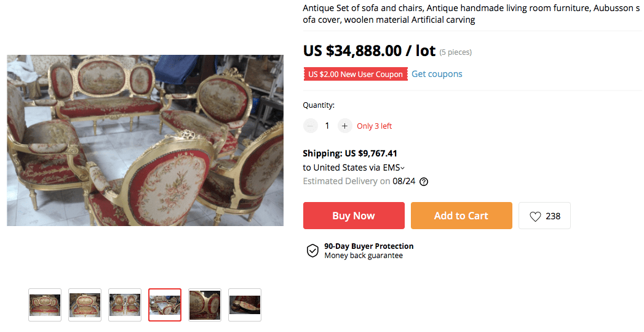This screenshot has width=644, height=332.
Task: Open the 90-Day Buyer Protection details
Action: [x=368, y=246]
